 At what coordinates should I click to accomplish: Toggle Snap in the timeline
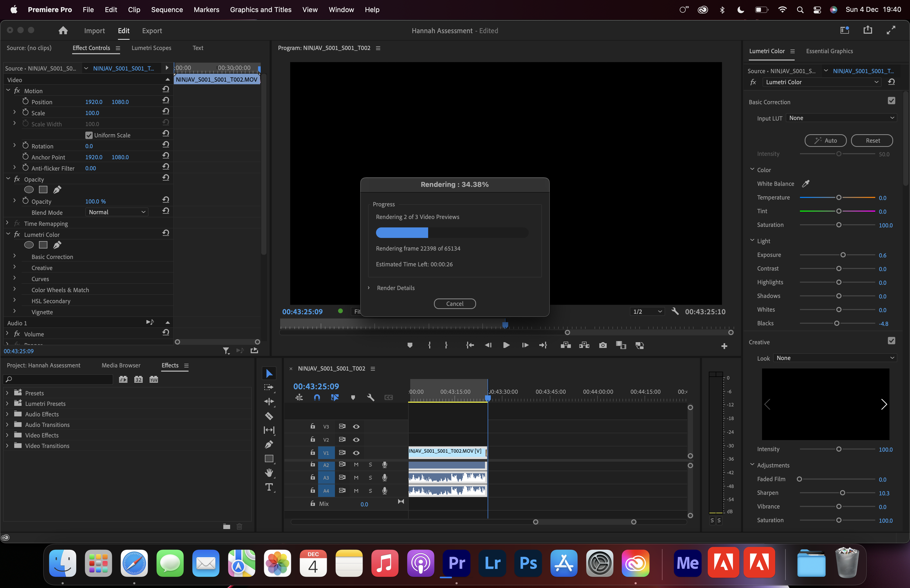[317, 397]
